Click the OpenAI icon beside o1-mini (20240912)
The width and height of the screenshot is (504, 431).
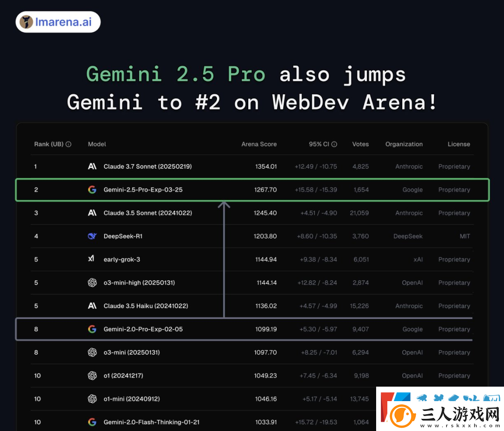(92, 399)
